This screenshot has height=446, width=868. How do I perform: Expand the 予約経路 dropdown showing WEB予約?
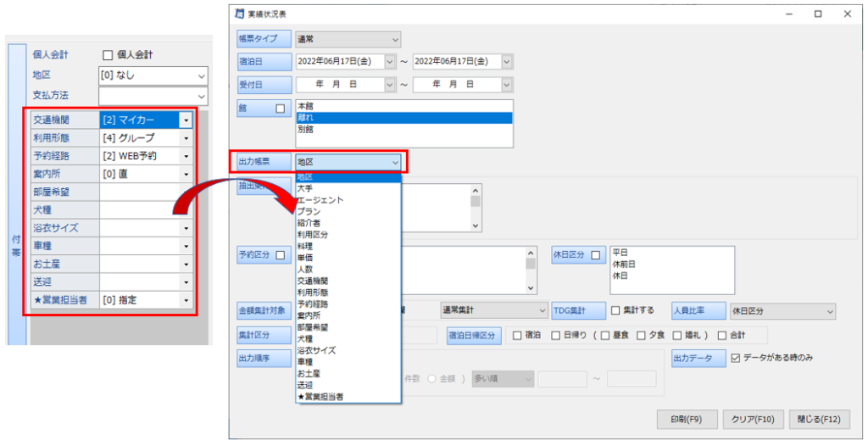(186, 156)
